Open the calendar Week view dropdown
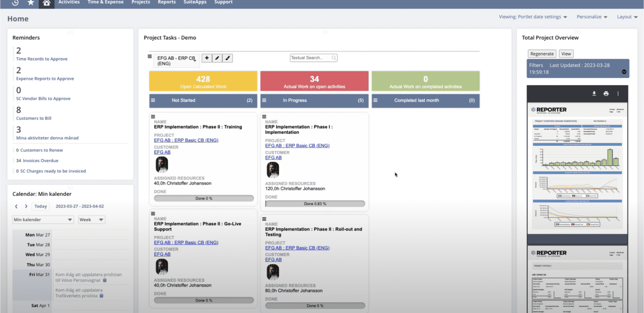The height and width of the screenshot is (313, 644). point(92,220)
